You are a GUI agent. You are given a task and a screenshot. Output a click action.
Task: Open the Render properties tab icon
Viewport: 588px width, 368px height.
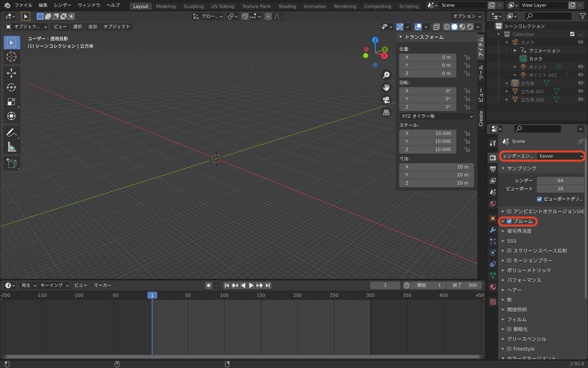[x=493, y=157]
